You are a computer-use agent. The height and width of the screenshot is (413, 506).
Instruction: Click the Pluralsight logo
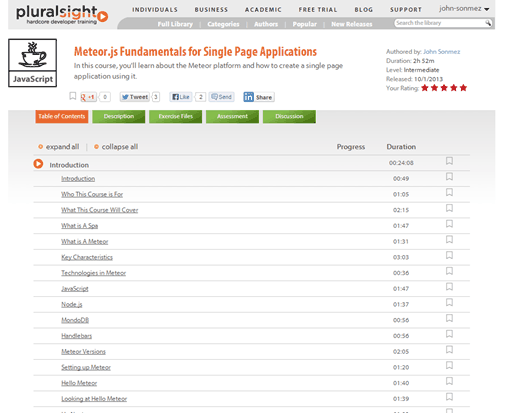point(62,15)
